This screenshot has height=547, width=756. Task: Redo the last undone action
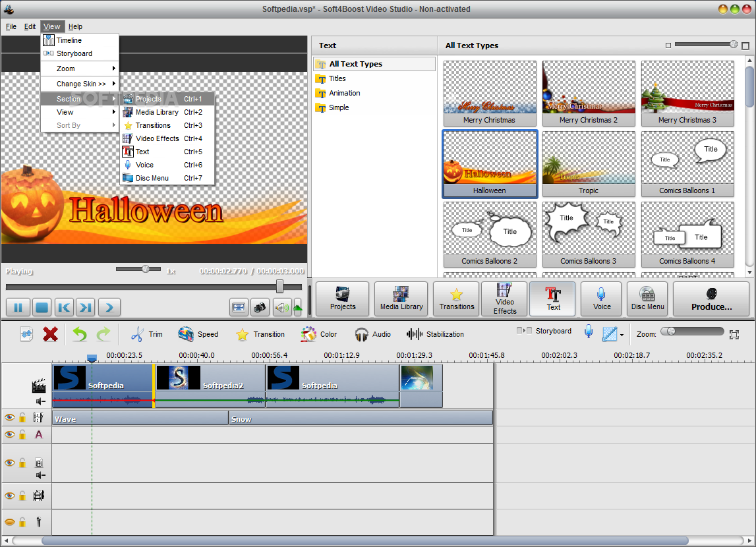[103, 334]
